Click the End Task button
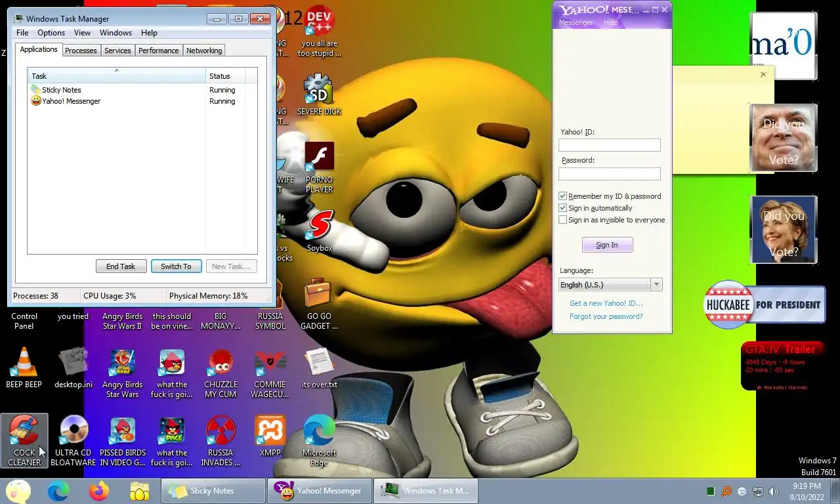840x504 pixels. point(121,266)
